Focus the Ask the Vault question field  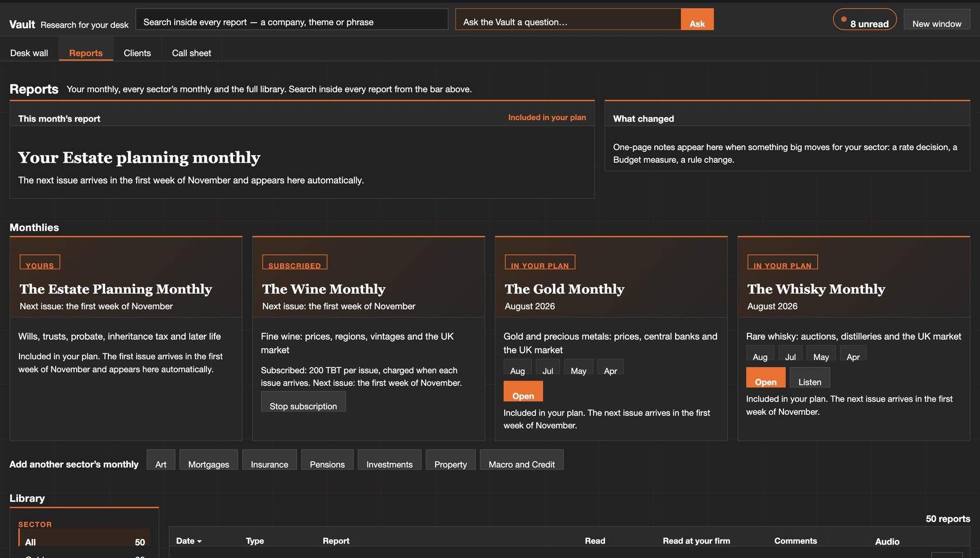click(x=568, y=20)
